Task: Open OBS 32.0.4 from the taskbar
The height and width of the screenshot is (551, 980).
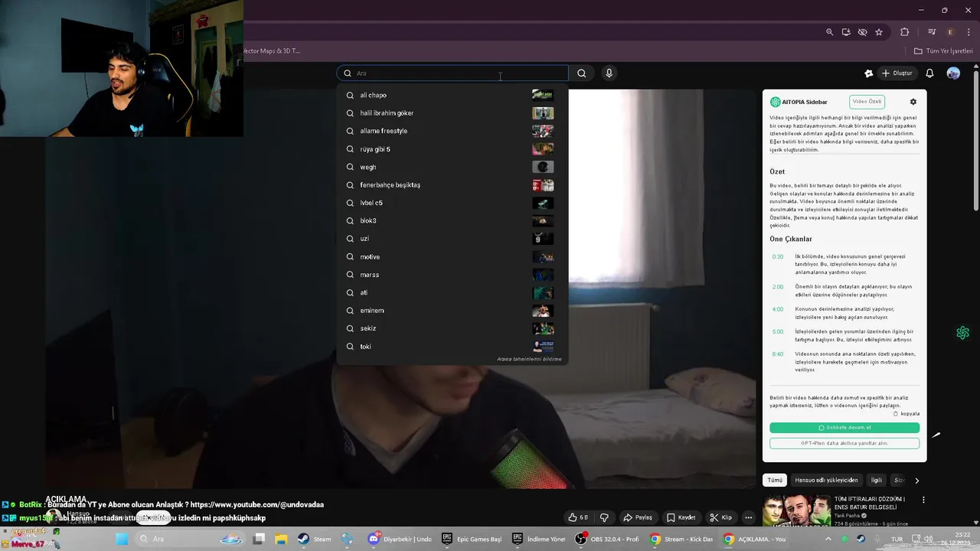Action: (x=607, y=539)
